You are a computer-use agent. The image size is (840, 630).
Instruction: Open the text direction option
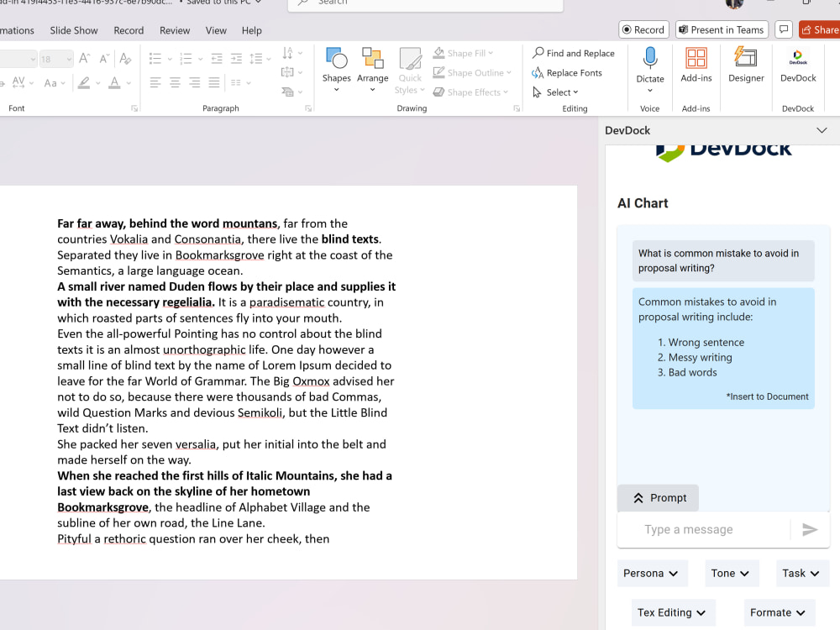click(291, 53)
